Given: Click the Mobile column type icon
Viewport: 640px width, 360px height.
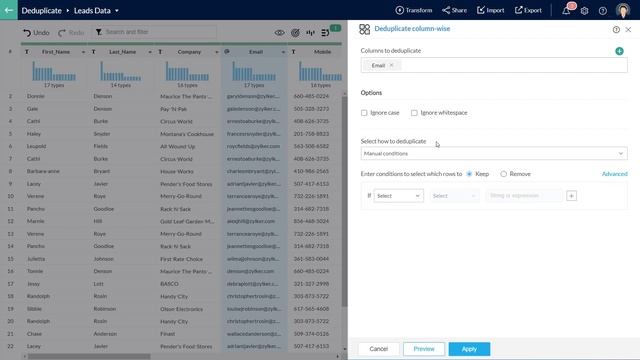Looking at the screenshot, I should coord(293,52).
